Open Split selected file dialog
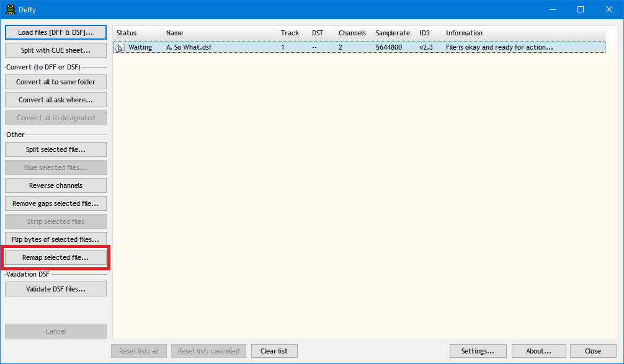The width and height of the screenshot is (624, 364). [x=56, y=149]
